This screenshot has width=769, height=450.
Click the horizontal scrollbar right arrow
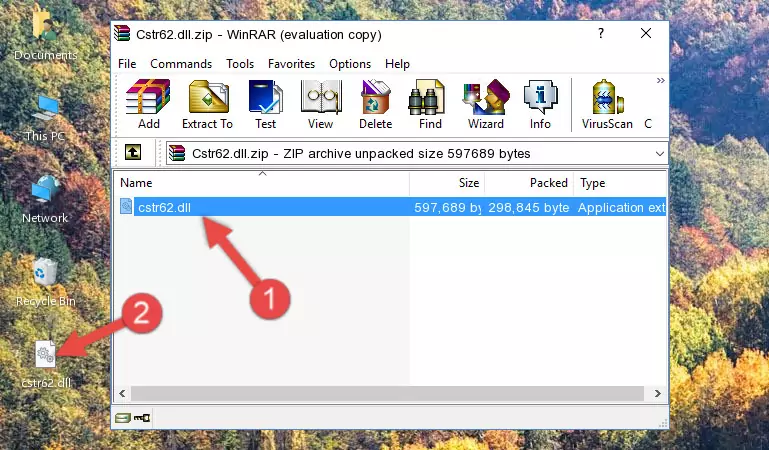click(657, 393)
